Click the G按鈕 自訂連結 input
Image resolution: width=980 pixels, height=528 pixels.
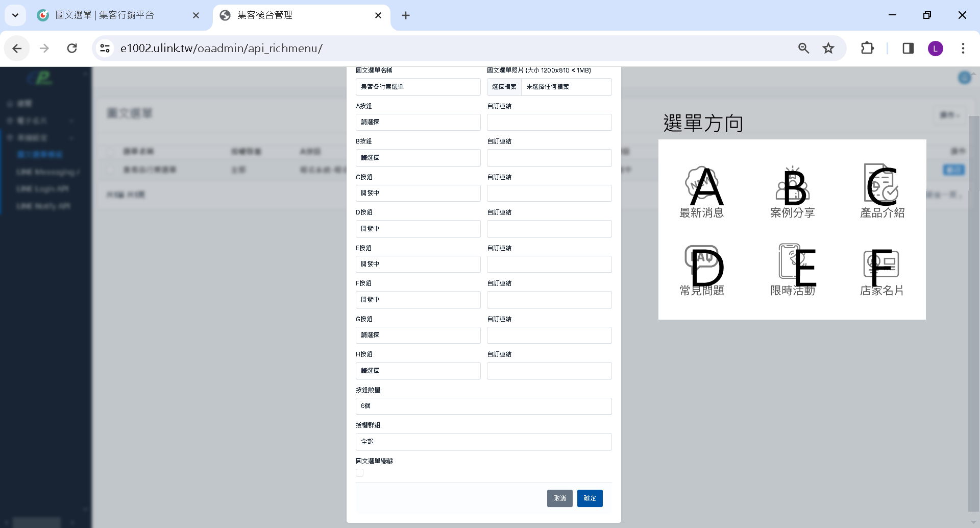[x=549, y=335]
